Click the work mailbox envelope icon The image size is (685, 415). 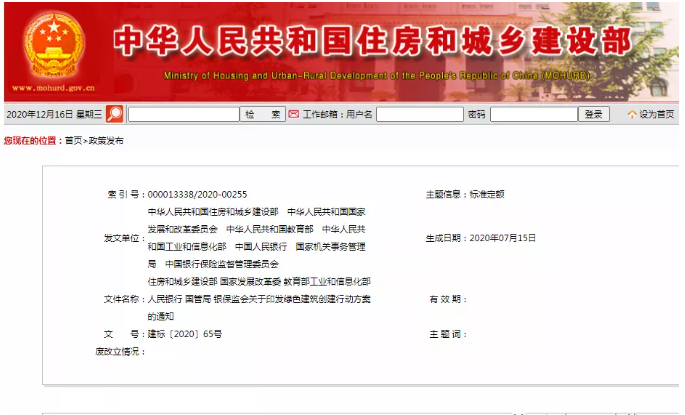(x=295, y=114)
